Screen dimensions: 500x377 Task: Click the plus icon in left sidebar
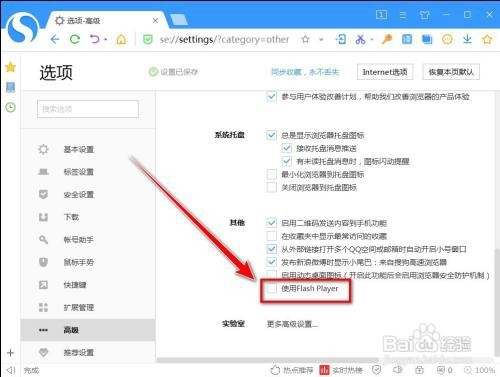10,353
